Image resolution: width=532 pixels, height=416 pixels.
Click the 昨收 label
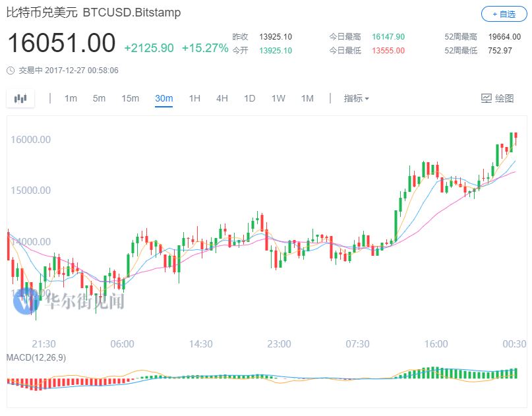240,37
